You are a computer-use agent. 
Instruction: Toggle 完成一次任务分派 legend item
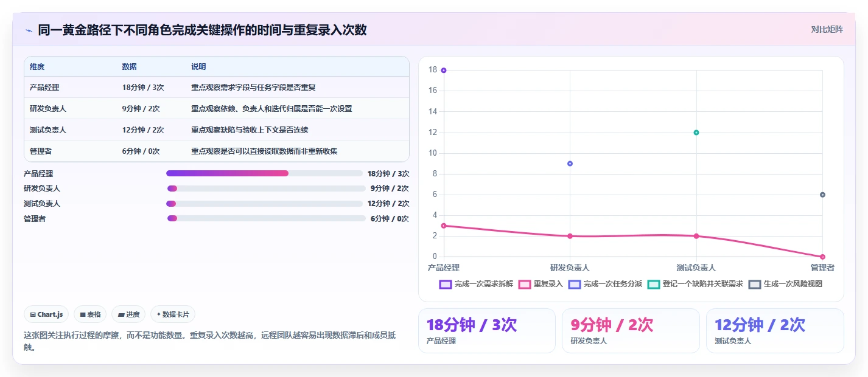605,284
